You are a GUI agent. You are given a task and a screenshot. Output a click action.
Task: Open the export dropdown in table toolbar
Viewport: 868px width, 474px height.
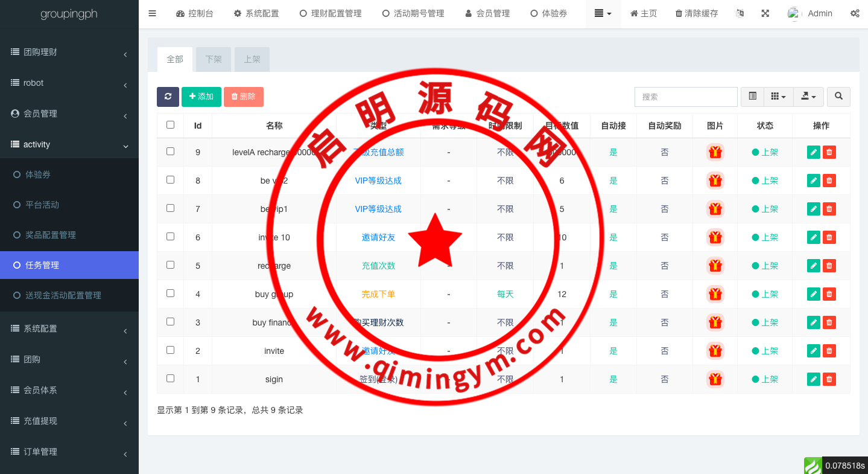pyautogui.click(x=808, y=97)
